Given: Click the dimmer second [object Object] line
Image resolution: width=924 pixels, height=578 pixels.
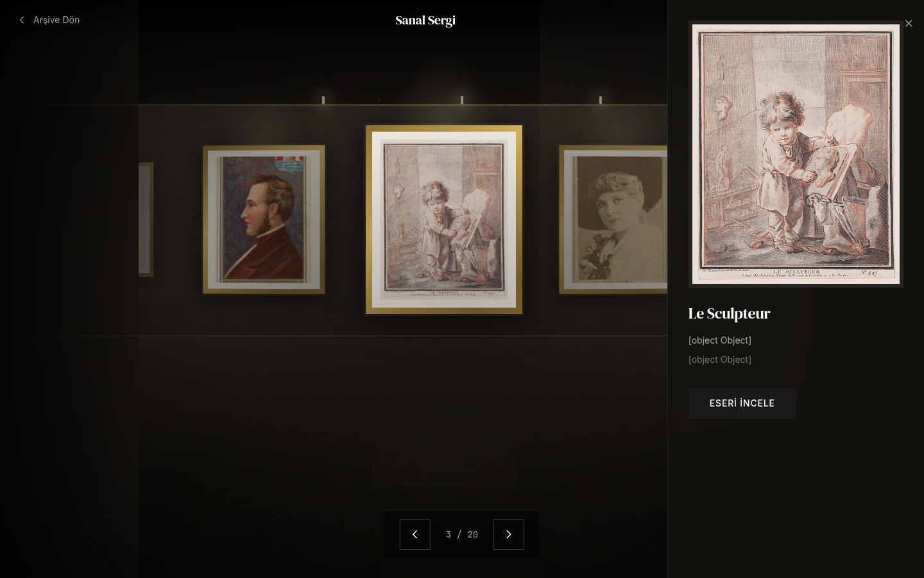Looking at the screenshot, I should [720, 360].
